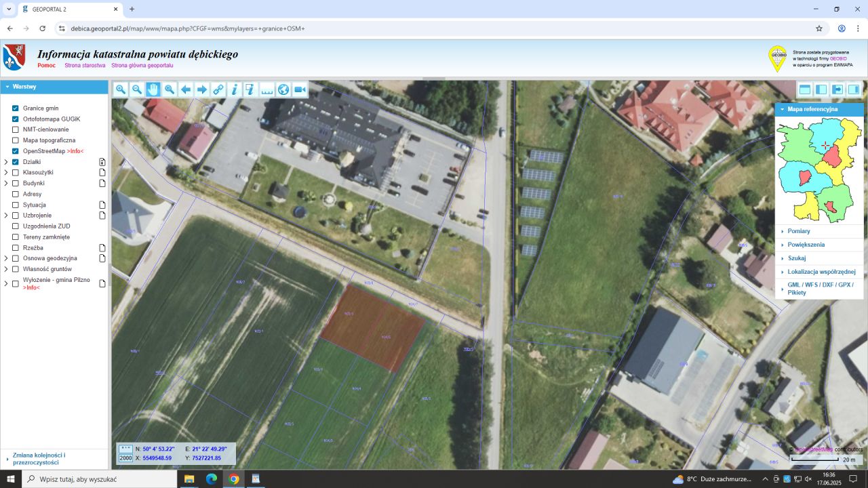The image size is (868, 488).
Task: Uncheck the OpenStreetMap layer
Action: tap(16, 151)
